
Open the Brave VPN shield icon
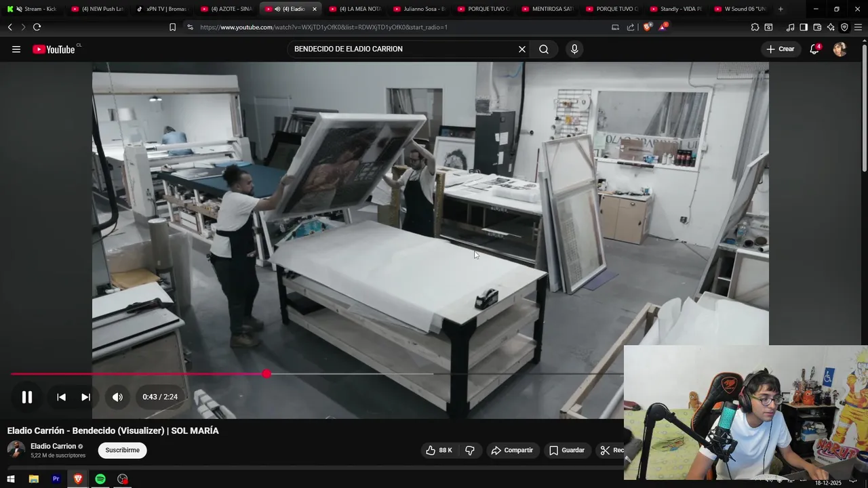[844, 27]
